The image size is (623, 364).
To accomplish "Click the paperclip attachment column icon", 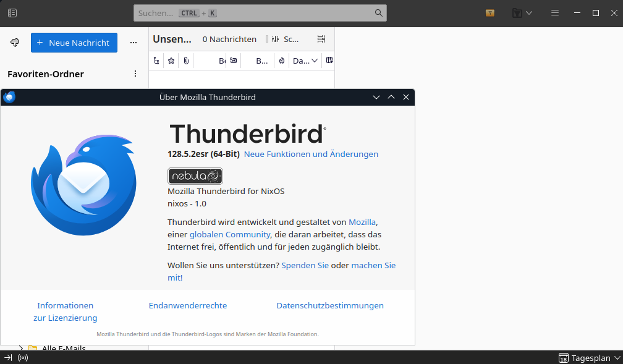I will (186, 60).
